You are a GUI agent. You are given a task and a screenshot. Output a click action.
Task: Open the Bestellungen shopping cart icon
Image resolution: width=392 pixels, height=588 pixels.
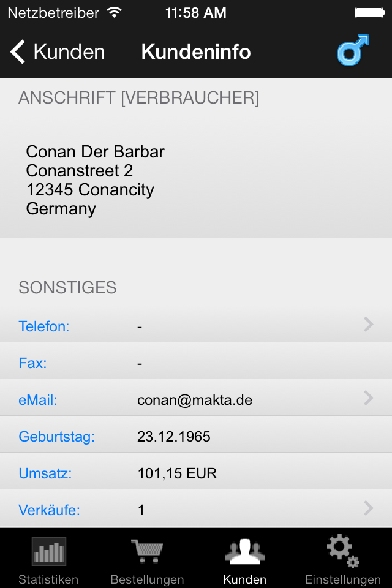tap(147, 551)
